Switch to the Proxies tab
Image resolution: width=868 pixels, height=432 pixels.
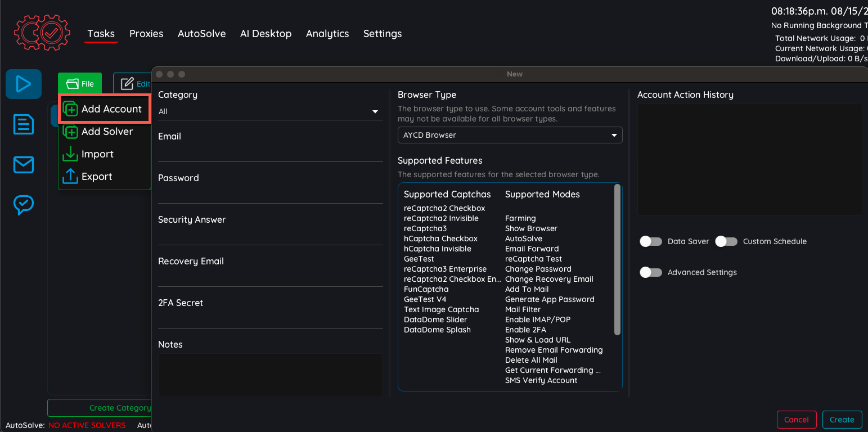pos(146,34)
